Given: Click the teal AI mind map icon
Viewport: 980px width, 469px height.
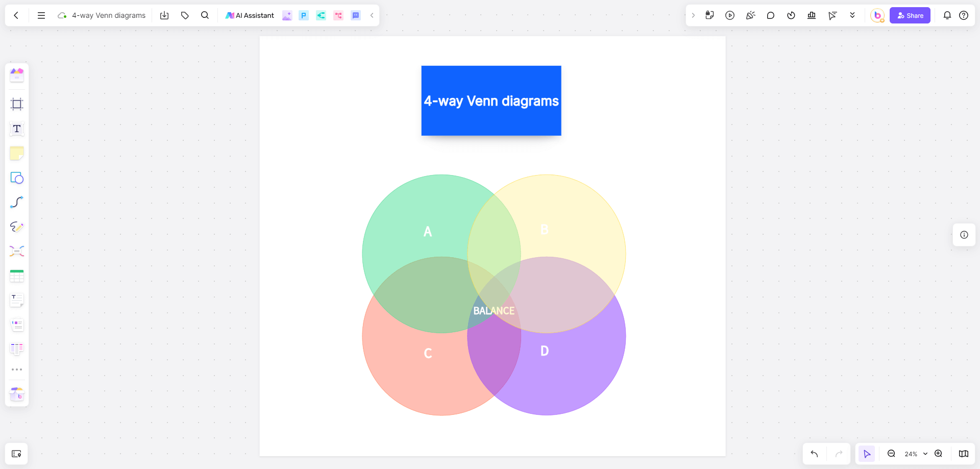Looking at the screenshot, I should pos(321,15).
